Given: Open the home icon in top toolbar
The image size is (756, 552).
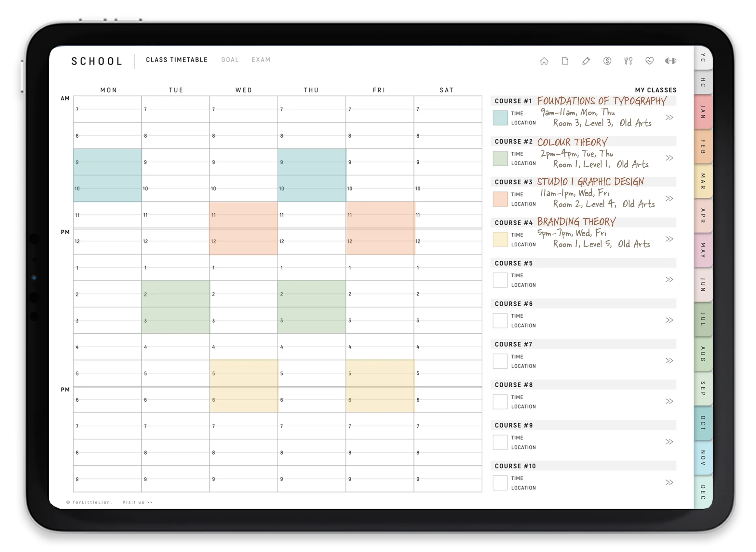Looking at the screenshot, I should pyautogui.click(x=544, y=61).
